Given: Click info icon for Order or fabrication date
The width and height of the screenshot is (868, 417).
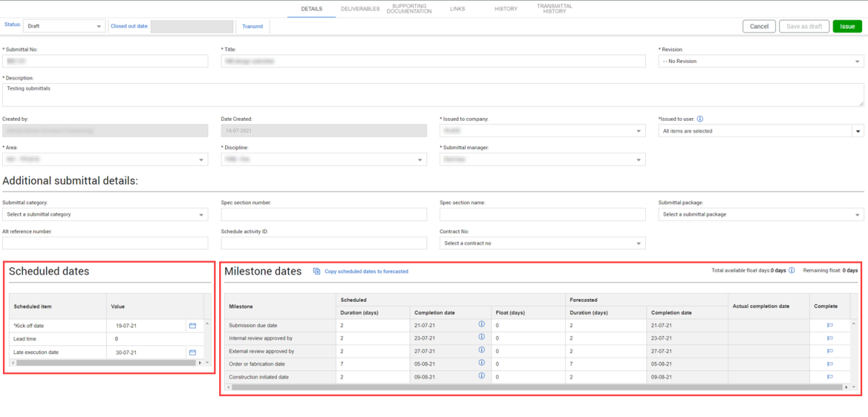Looking at the screenshot, I should (482, 363).
